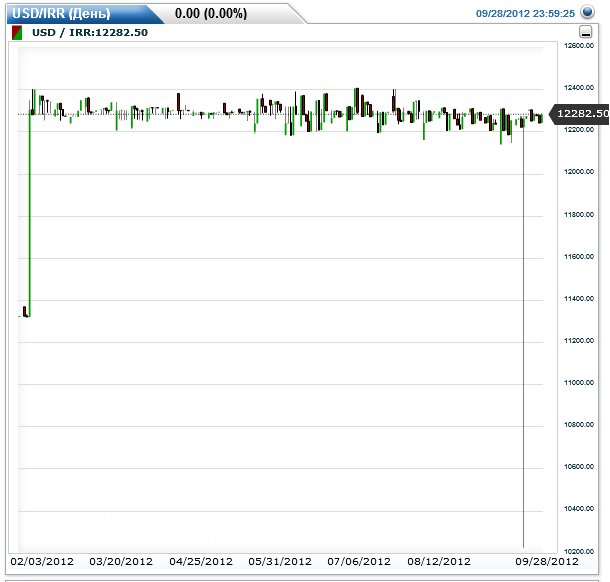Click the 03/20/2012 date axis label
The image size is (610, 582).
pos(121,561)
